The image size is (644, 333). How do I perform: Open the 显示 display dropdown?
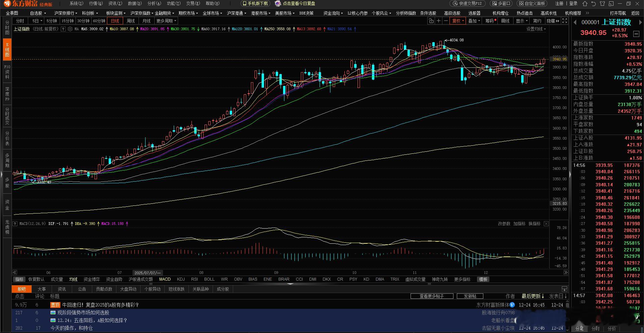(x=522, y=21)
